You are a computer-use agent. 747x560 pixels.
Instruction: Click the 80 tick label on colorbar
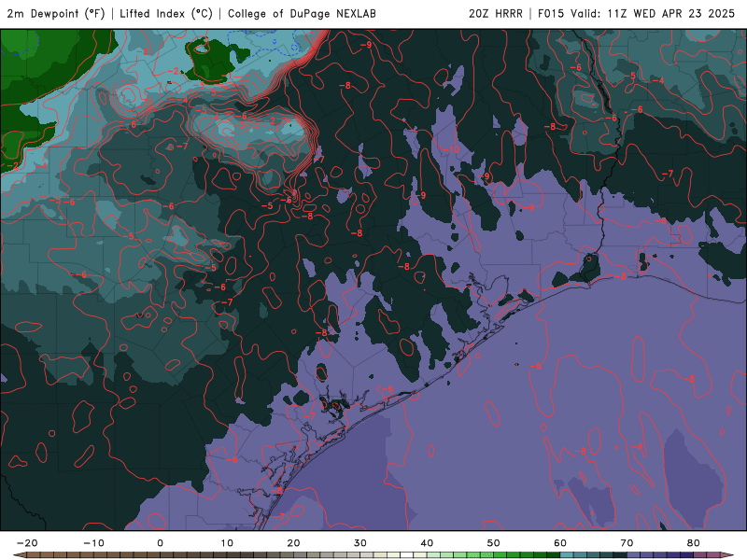tap(694, 543)
